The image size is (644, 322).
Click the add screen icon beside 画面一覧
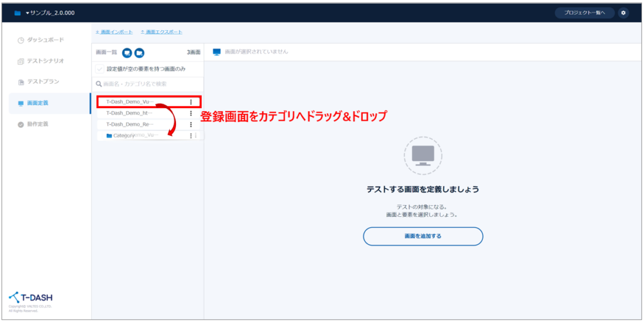[x=127, y=52]
